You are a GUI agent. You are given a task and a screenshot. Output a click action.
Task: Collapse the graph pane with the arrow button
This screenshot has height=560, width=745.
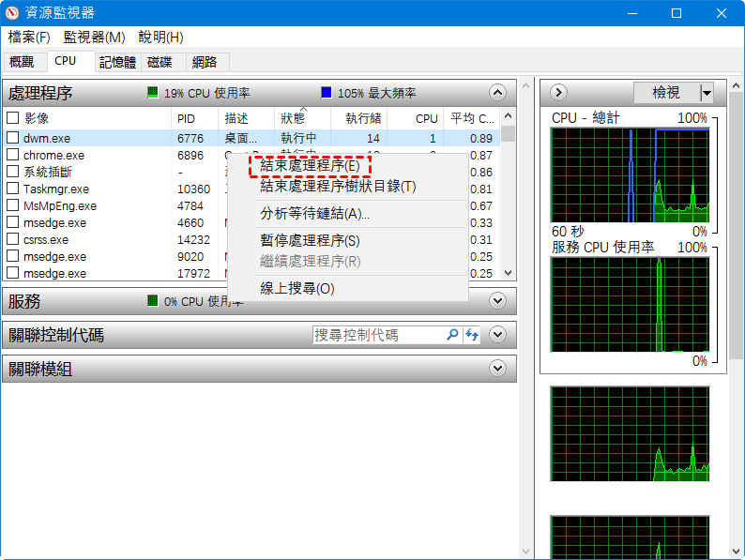pos(559,92)
